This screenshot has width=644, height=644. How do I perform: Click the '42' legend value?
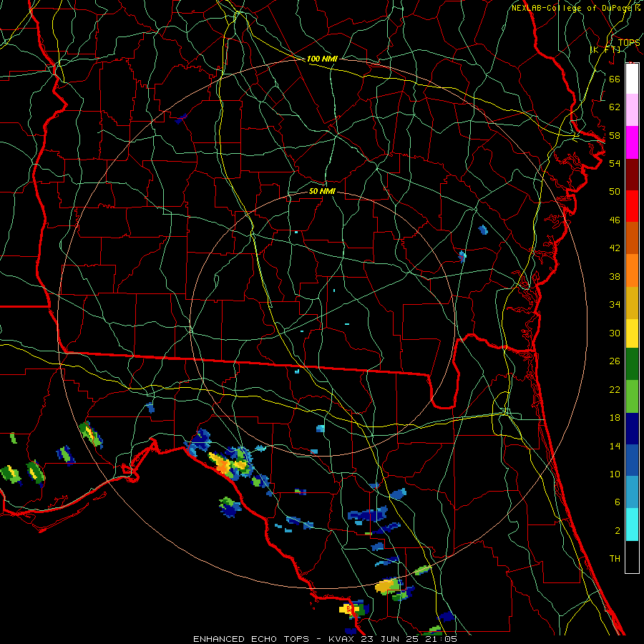pyautogui.click(x=615, y=248)
